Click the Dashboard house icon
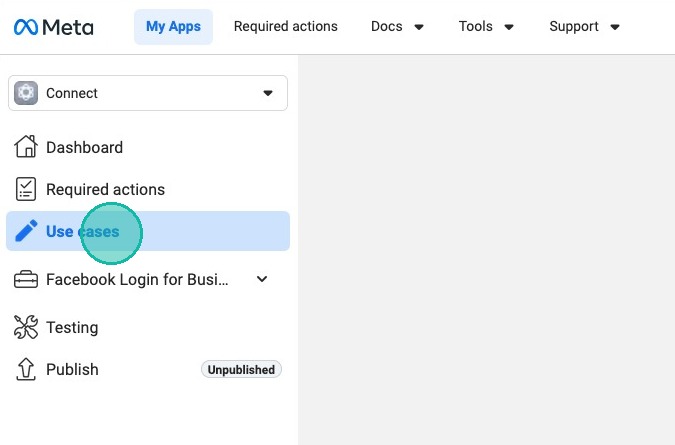The height and width of the screenshot is (445, 675). [x=26, y=147]
